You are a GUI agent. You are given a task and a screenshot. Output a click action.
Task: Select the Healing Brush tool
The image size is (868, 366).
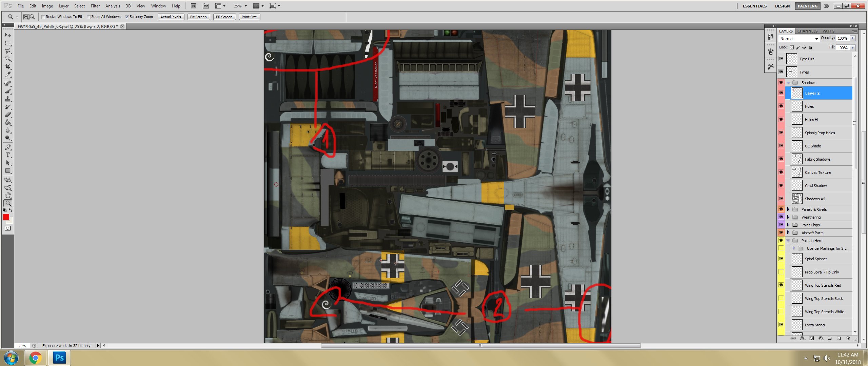coord(8,83)
